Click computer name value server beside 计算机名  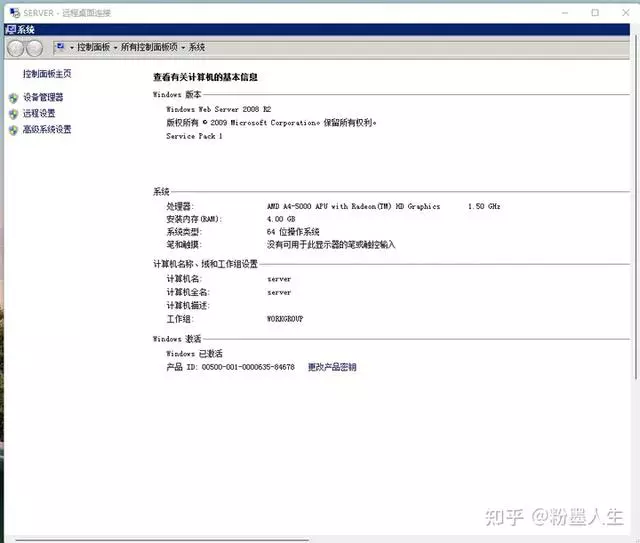[x=279, y=279]
